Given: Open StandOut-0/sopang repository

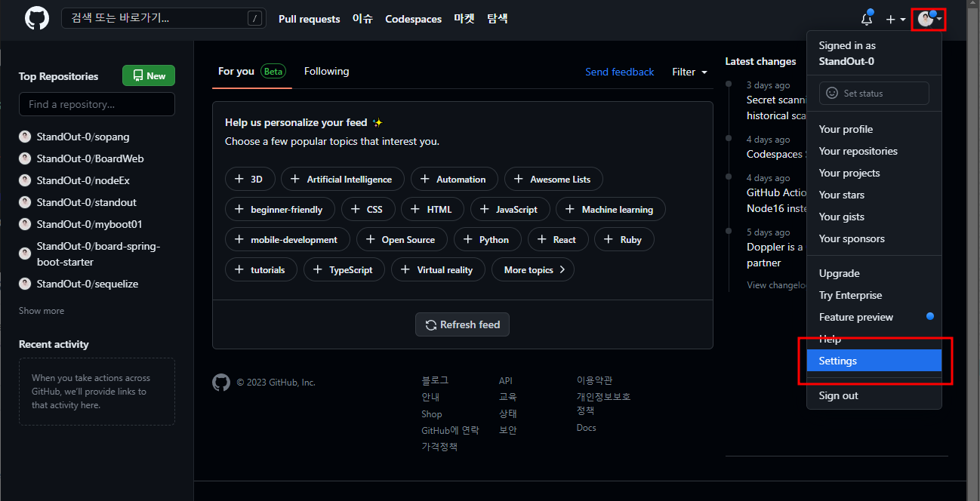Looking at the screenshot, I should coord(83,137).
